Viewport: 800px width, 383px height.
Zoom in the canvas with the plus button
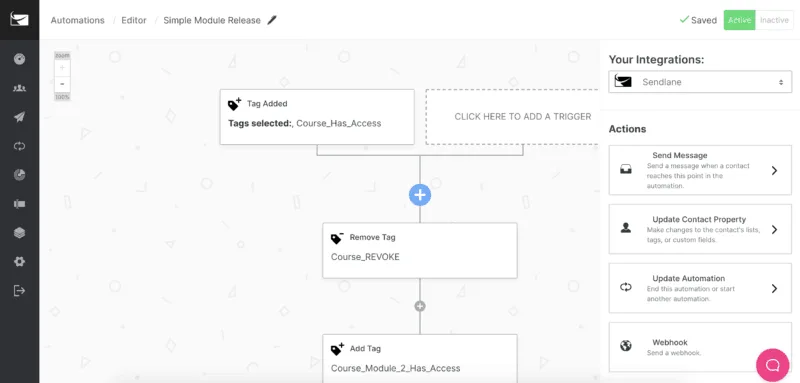coord(62,68)
